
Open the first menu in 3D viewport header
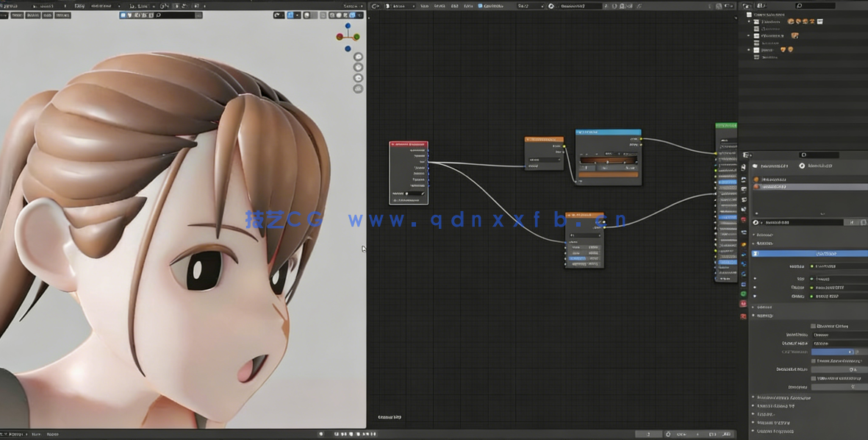16,15
